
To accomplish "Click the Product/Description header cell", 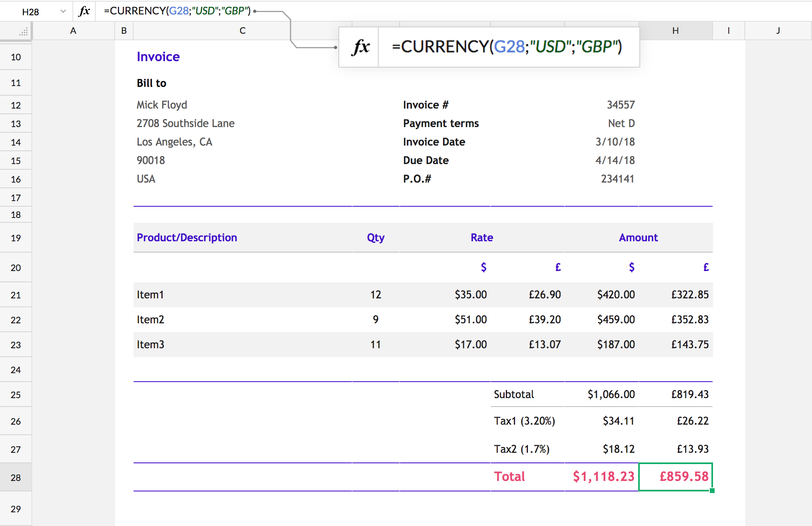I will click(187, 238).
